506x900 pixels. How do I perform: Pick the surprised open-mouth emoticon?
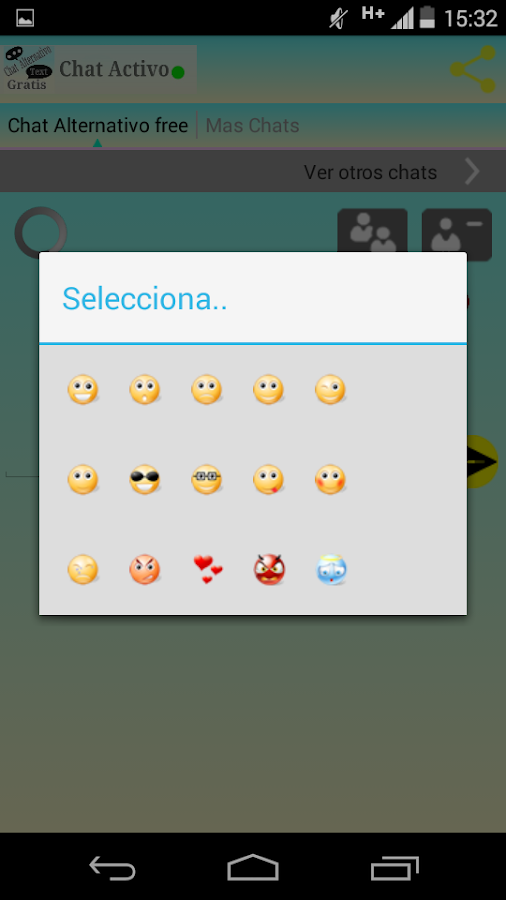(x=145, y=390)
